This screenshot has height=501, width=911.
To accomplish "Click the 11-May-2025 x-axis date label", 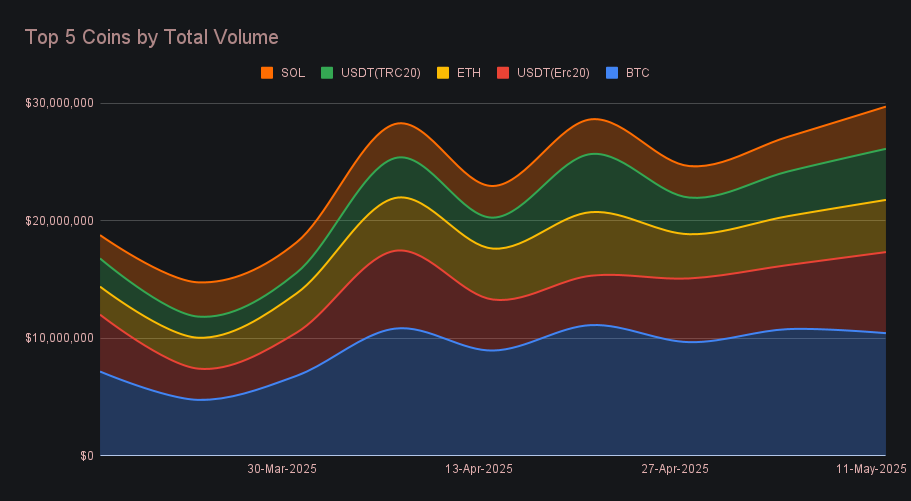I will click(x=870, y=469).
